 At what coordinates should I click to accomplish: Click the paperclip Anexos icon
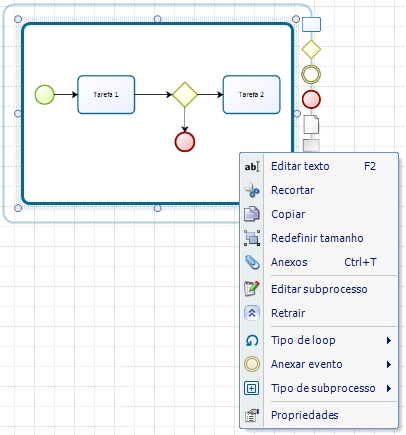point(252,262)
